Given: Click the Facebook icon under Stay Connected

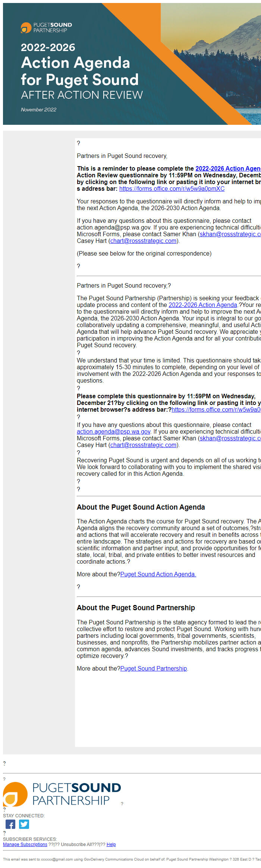Looking at the screenshot, I should click(10, 824).
